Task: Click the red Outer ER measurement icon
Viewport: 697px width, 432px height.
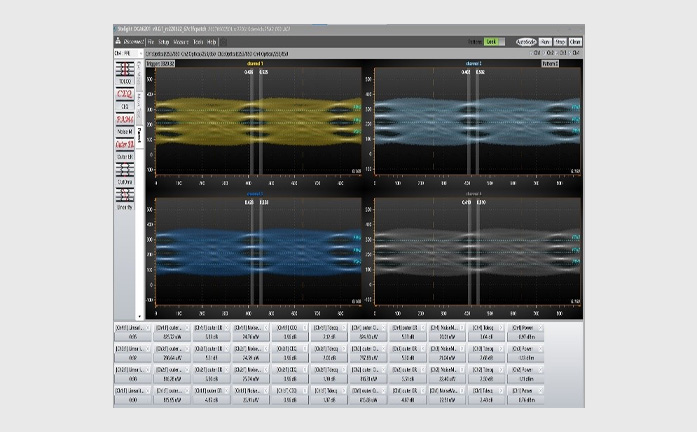Action: coord(125,145)
